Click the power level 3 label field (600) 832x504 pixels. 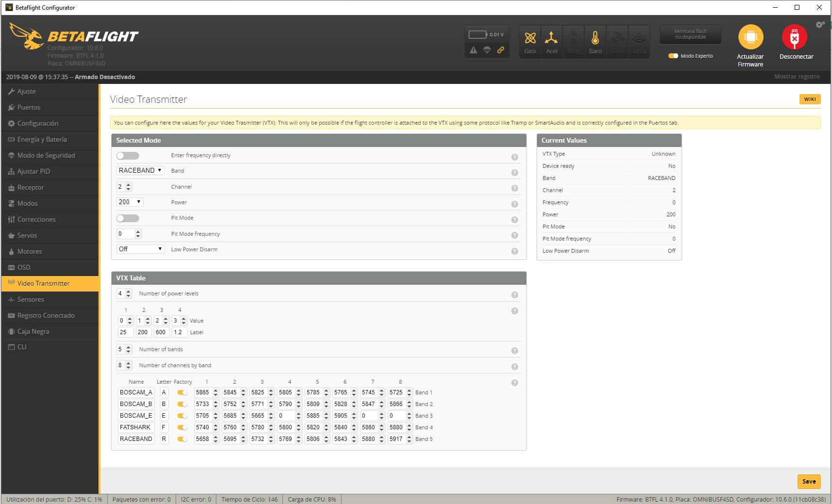[161, 332]
